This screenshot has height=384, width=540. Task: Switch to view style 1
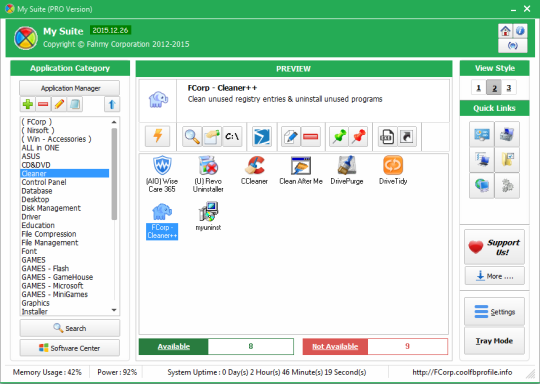[x=478, y=88]
